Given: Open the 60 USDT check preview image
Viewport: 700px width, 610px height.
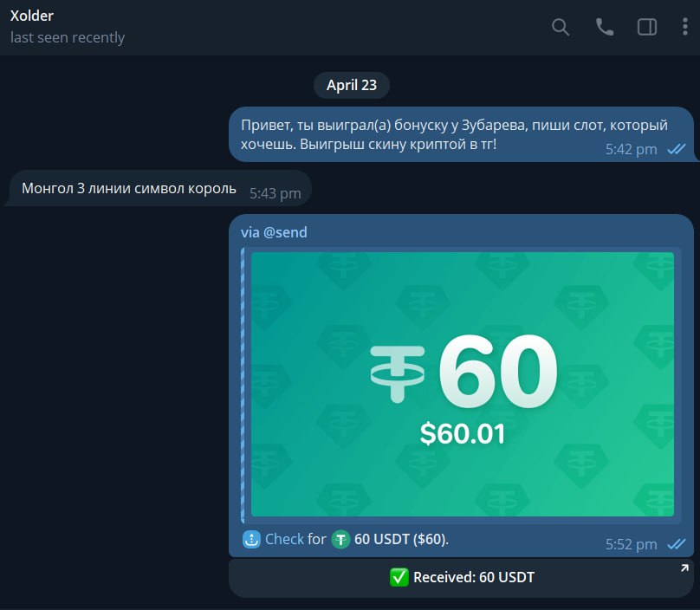Looking at the screenshot, I should pyautogui.click(x=462, y=385).
